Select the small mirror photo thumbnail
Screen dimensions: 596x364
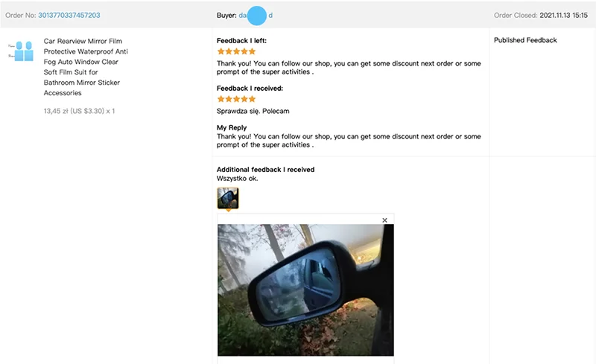pyautogui.click(x=228, y=198)
